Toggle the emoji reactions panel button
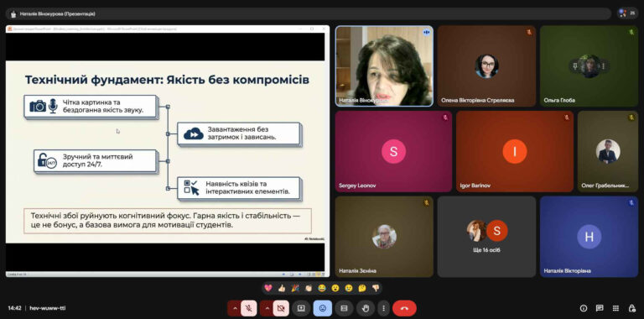 [322, 308]
